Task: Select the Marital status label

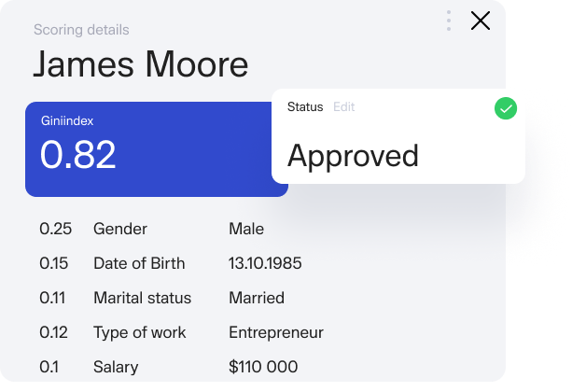Action: (x=142, y=299)
